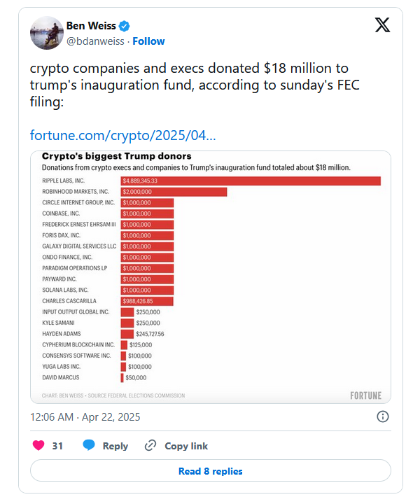Click the 31 likes count

coord(57,446)
